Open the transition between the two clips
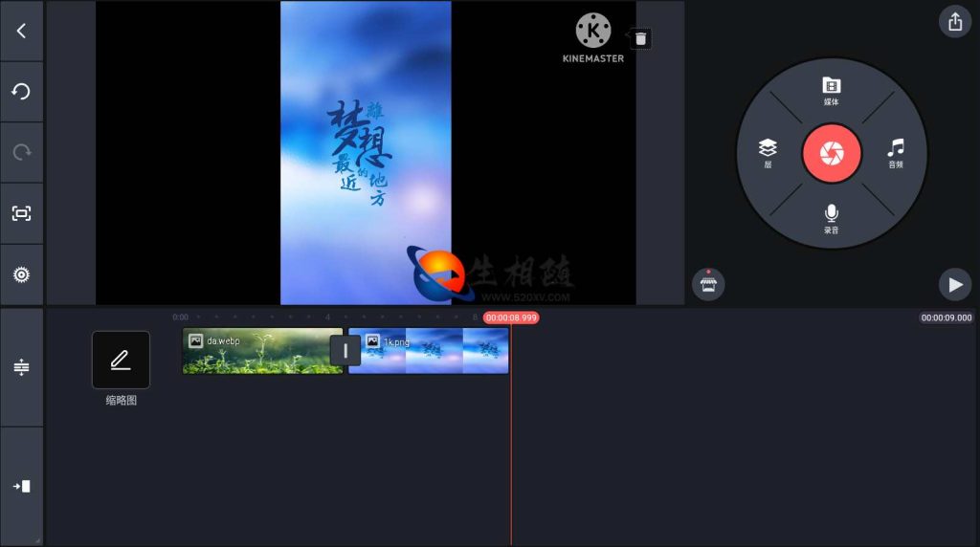This screenshot has height=547, width=980. (x=345, y=351)
